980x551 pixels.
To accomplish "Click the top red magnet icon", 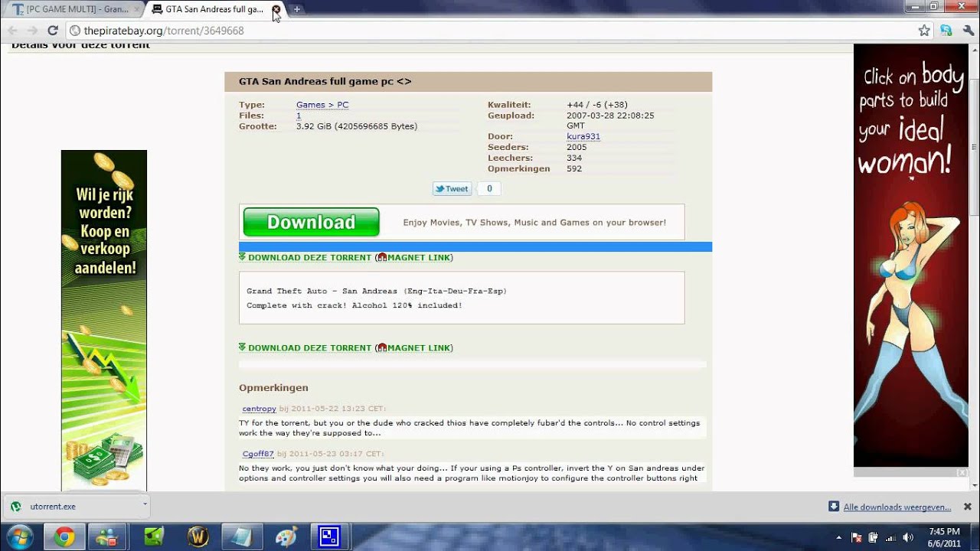I will click(x=382, y=258).
